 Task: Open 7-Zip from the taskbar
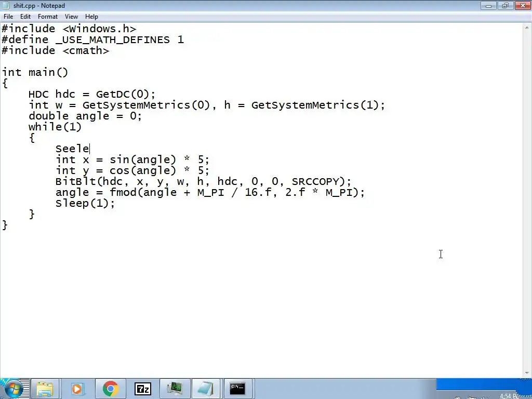(142, 389)
